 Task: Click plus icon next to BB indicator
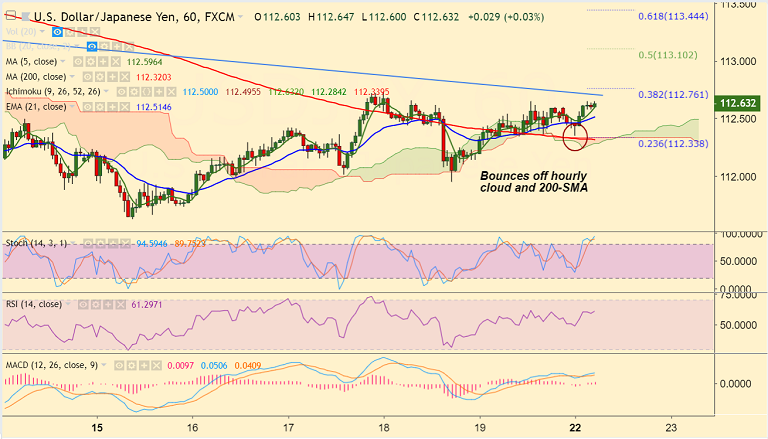click(x=117, y=47)
